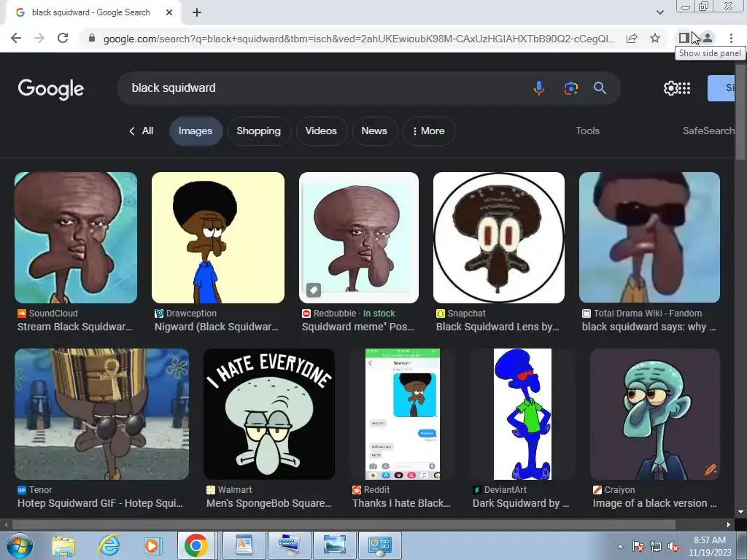
Task: Click the share page icon in address bar
Action: [632, 38]
